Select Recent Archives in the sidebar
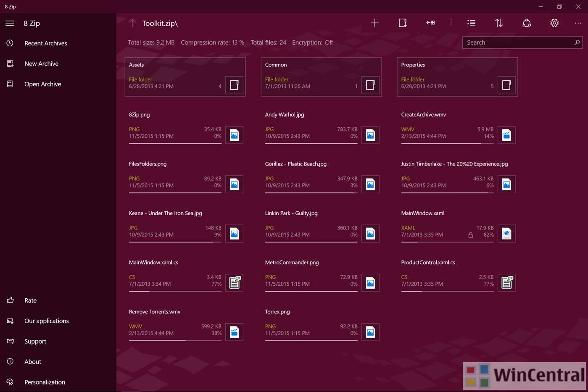 click(45, 43)
